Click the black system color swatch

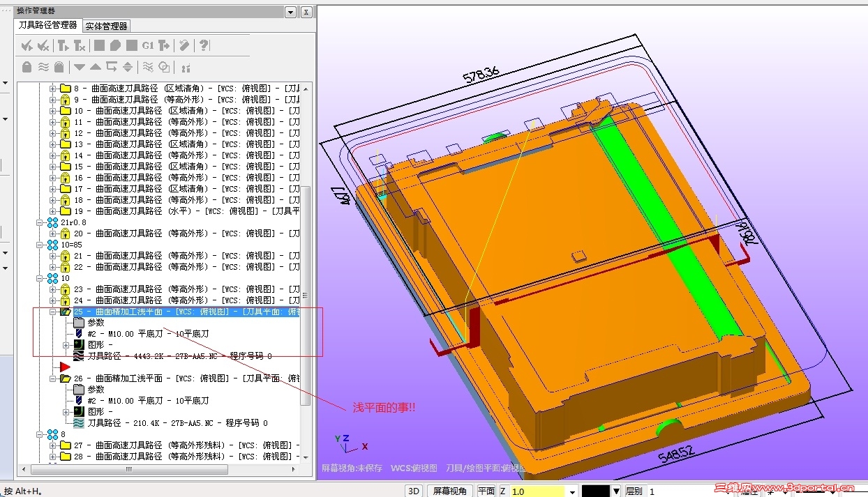tap(596, 491)
